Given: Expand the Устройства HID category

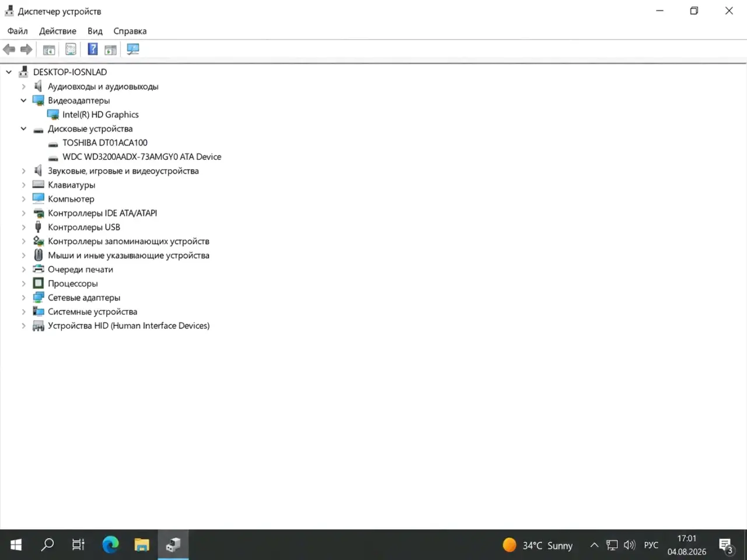Looking at the screenshot, I should coord(23,325).
